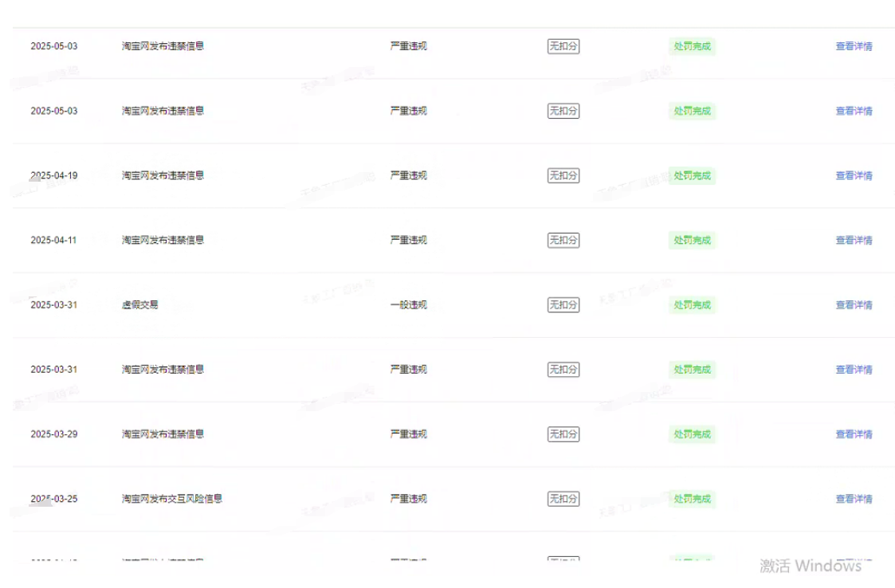Click 淘宝网发布违禁信息 in the 2025-04-11 row
895x588 pixels.
point(163,240)
